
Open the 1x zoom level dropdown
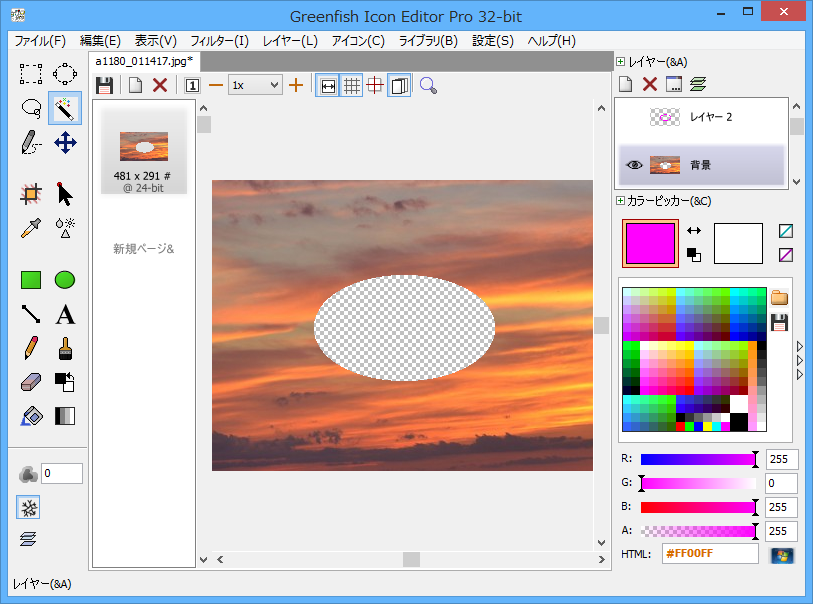click(x=255, y=86)
